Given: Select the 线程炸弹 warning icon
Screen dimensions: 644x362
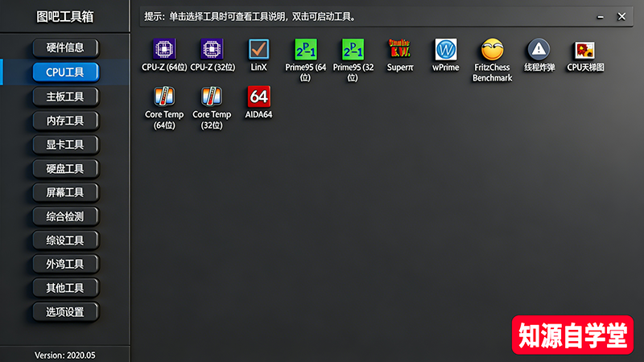Looking at the screenshot, I should [x=539, y=49].
